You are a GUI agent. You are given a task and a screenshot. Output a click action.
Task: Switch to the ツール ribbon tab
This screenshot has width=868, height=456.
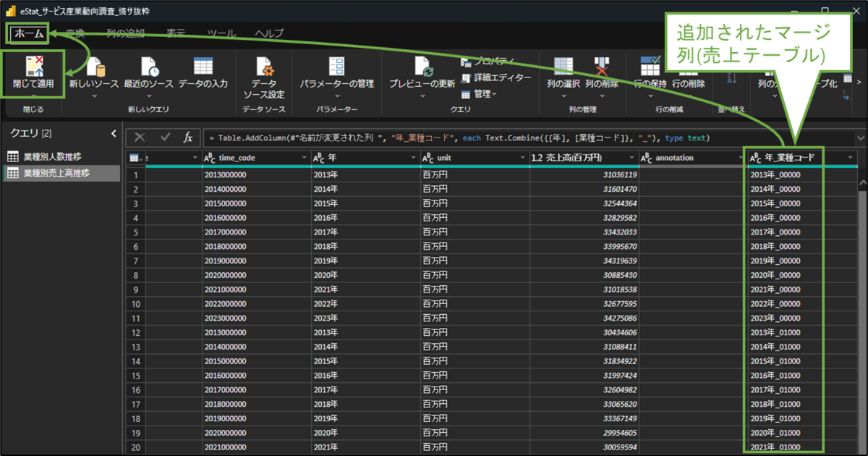tap(221, 33)
